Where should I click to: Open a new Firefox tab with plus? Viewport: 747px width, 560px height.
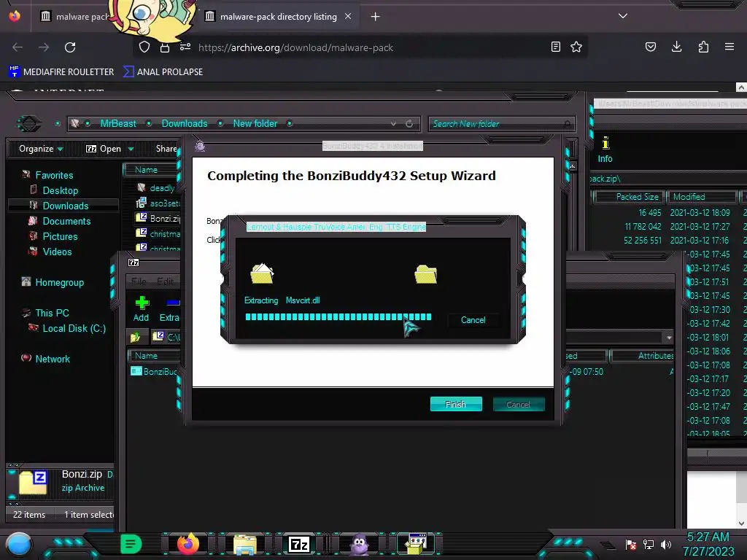click(376, 17)
